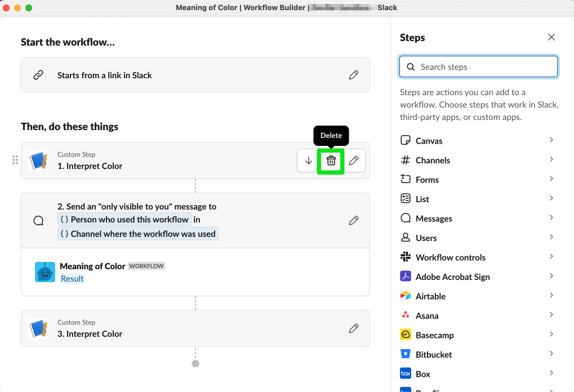Open the Asana integration icon
This screenshot has height=392, width=574.
407,315
